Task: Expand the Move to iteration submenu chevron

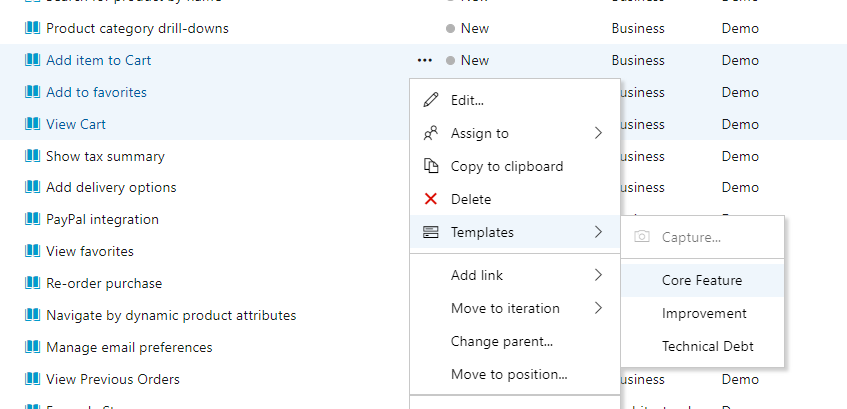Action: pyautogui.click(x=598, y=308)
